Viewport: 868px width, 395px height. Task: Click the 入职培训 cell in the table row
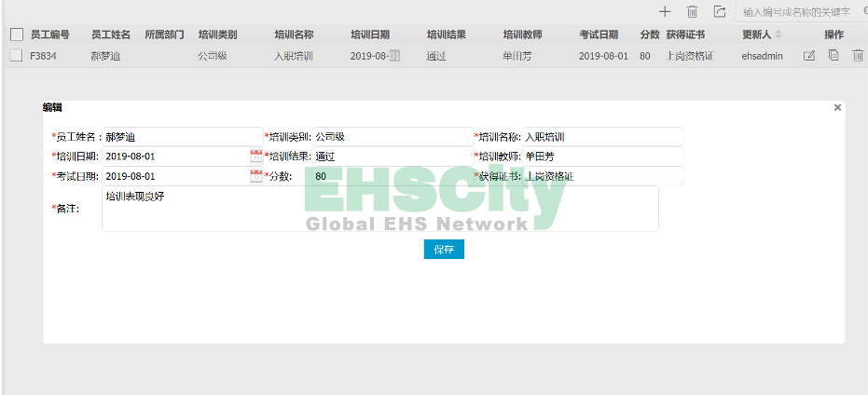[294, 56]
